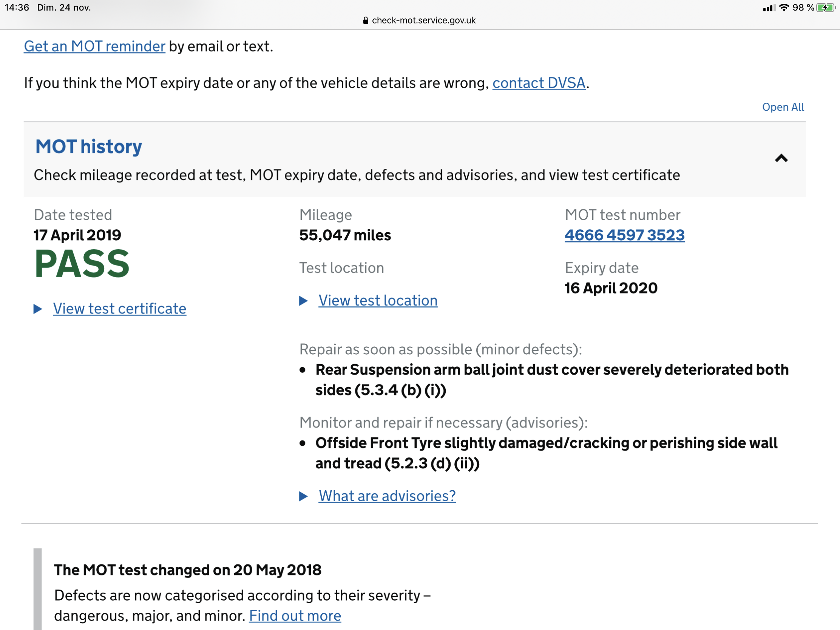Expand the View test location disclosure triangle
The width and height of the screenshot is (840, 630).
click(303, 301)
